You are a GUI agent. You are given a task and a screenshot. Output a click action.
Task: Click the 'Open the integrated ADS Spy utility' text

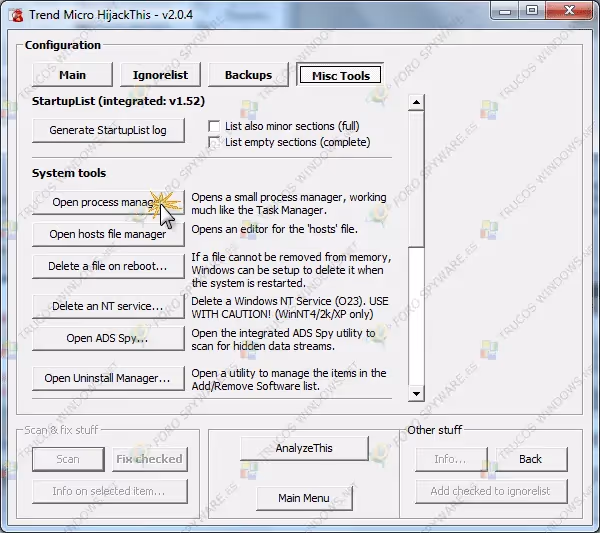(283, 340)
